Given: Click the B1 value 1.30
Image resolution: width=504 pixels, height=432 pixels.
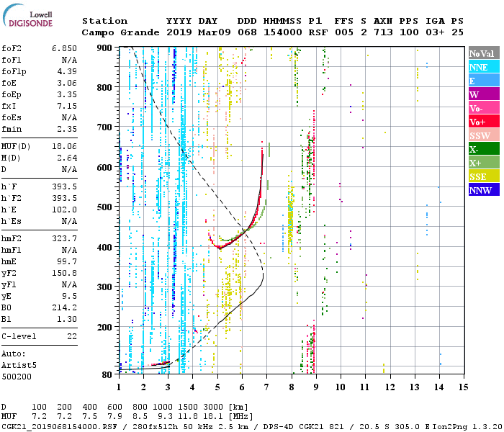Looking at the screenshot, I should tap(67, 320).
